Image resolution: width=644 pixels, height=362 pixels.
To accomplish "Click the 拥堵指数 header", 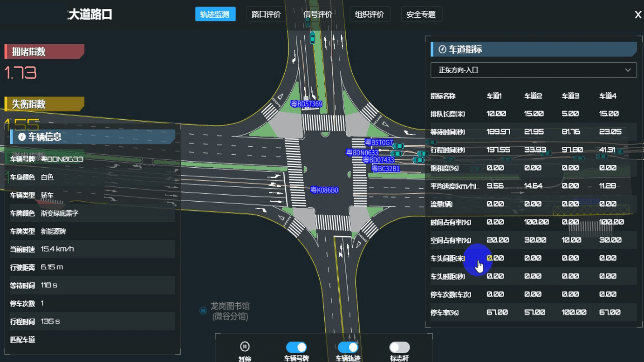I will (x=44, y=52).
